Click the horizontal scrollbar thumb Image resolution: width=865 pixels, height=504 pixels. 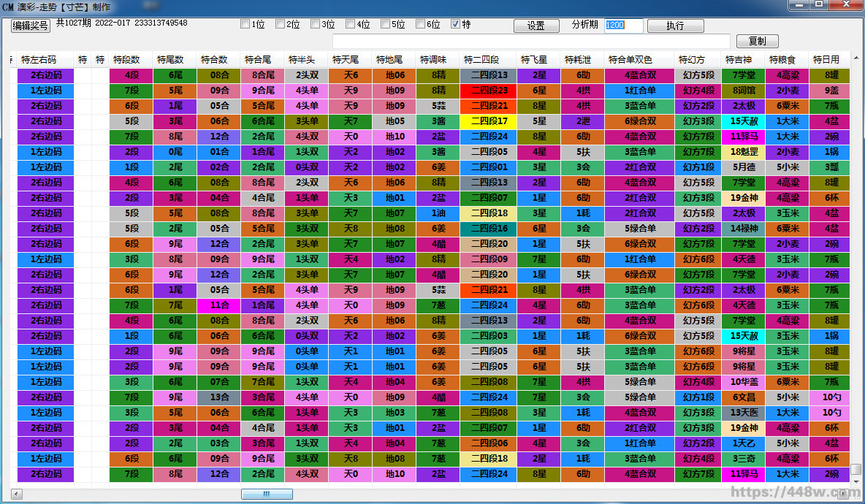pos(267,494)
